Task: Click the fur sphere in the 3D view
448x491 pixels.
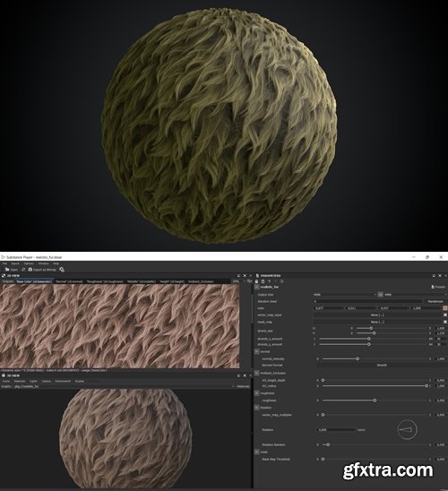Action: (x=125, y=438)
